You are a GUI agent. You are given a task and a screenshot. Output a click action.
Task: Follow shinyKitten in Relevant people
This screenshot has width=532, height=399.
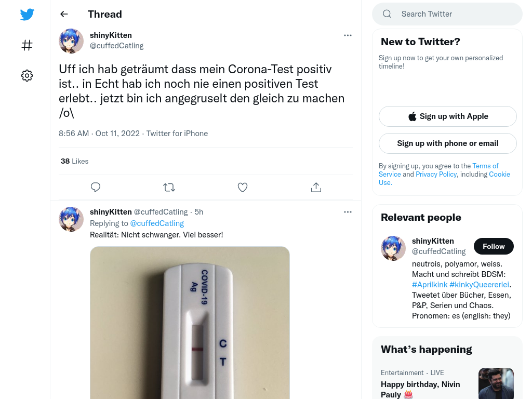(494, 246)
